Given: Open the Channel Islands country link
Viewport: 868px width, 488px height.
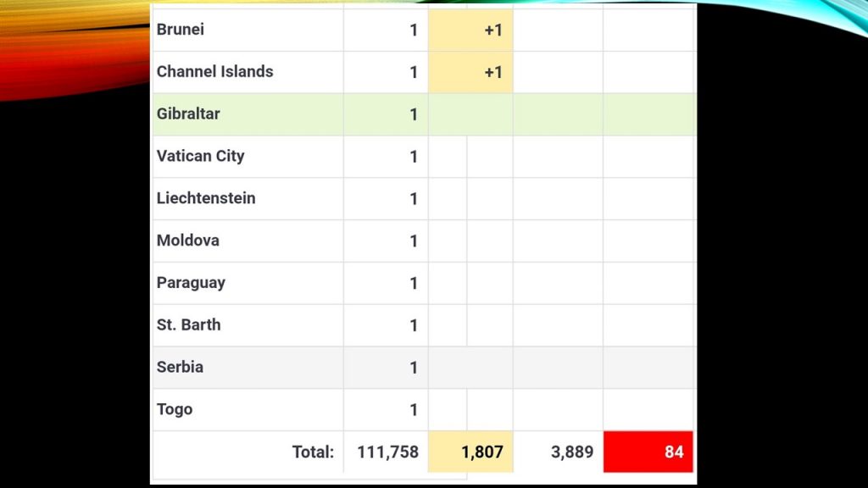Looking at the screenshot, I should [214, 72].
